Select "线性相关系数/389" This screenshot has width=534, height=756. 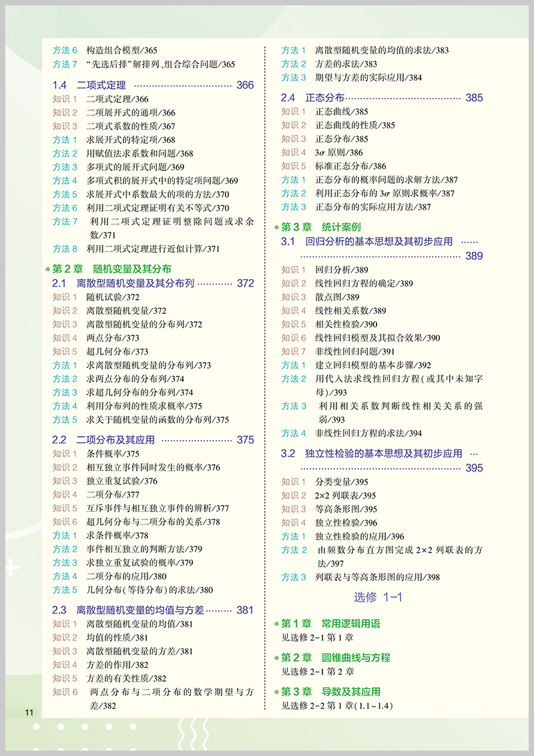(351, 311)
